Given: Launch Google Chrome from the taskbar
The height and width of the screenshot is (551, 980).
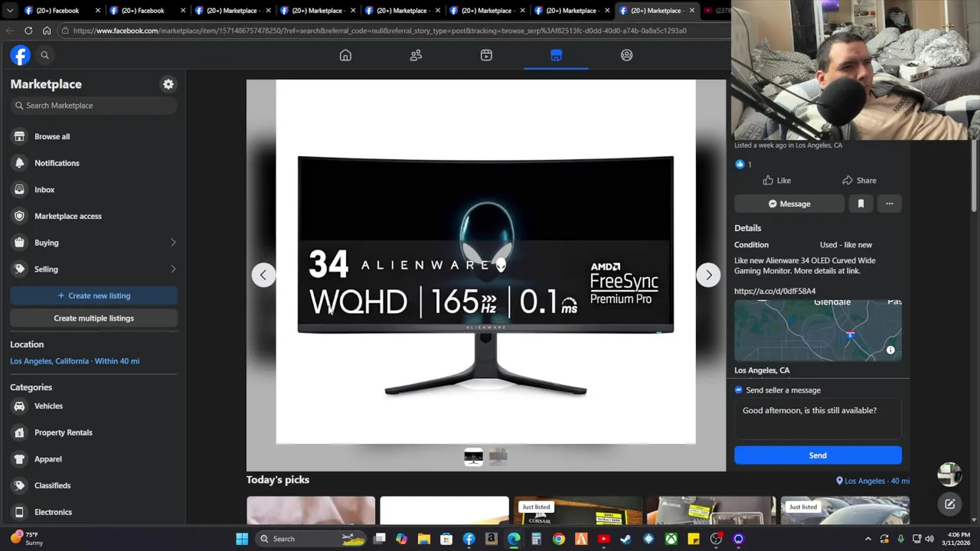Looking at the screenshot, I should 559,539.
